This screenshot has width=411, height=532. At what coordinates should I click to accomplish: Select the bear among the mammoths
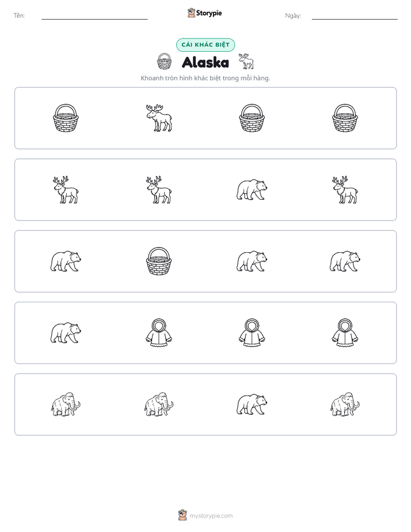(x=252, y=404)
